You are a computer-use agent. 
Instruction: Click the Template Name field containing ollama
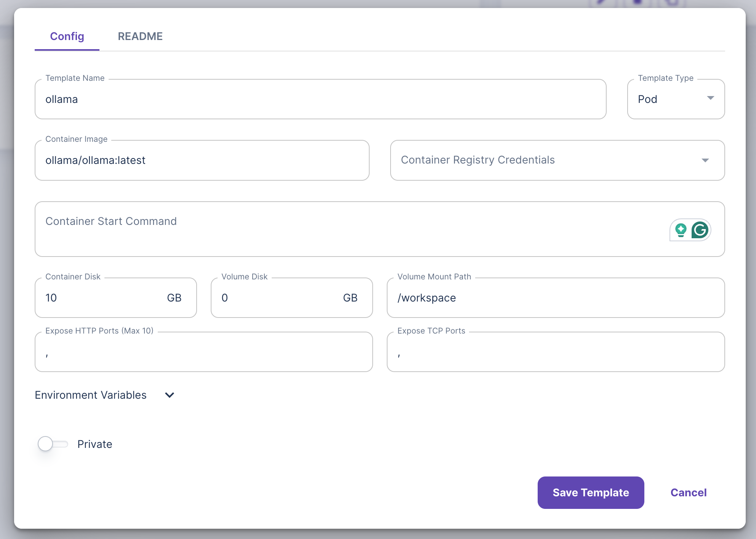(320, 99)
